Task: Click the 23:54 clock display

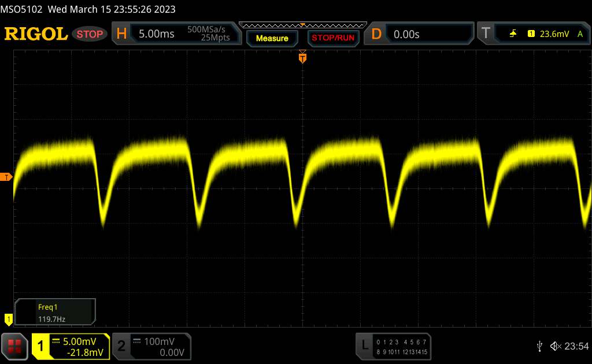Action: coord(576,346)
